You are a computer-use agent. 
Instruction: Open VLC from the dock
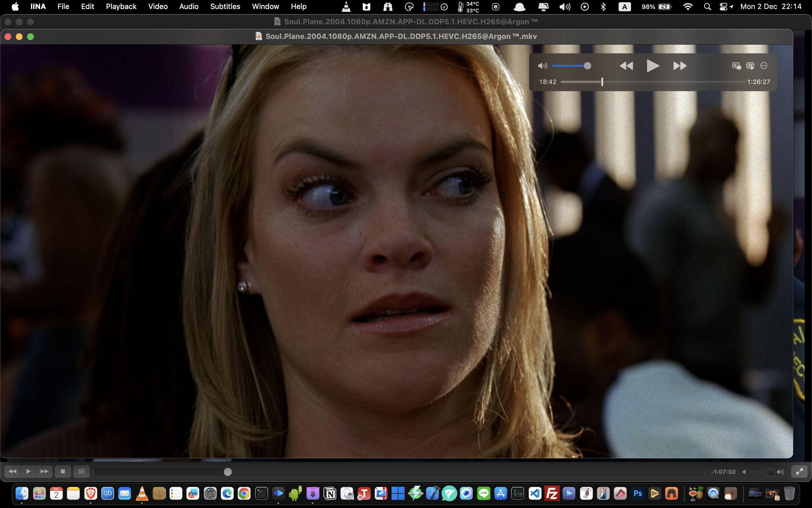pyautogui.click(x=142, y=493)
